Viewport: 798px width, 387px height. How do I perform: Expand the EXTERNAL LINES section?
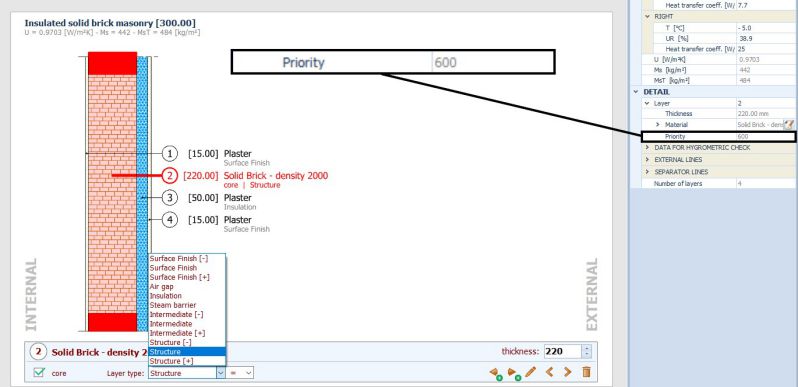click(647, 160)
